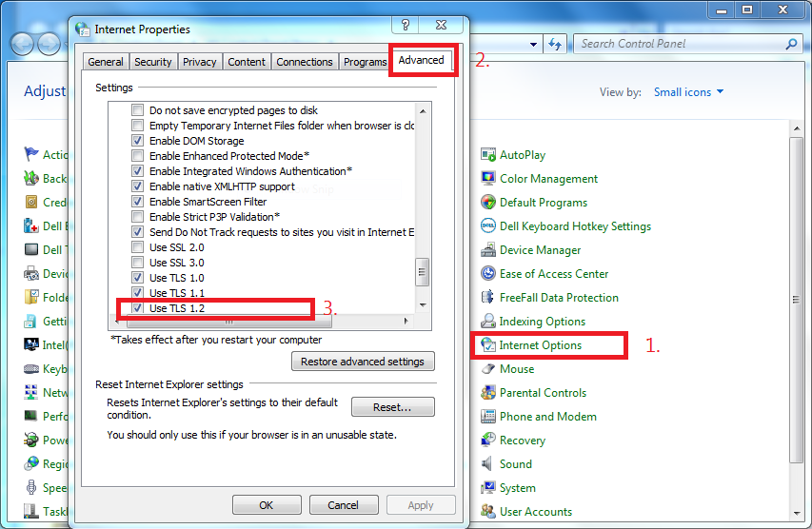Click the Search Control Panel field
812x529 pixels.
pyautogui.click(x=687, y=44)
